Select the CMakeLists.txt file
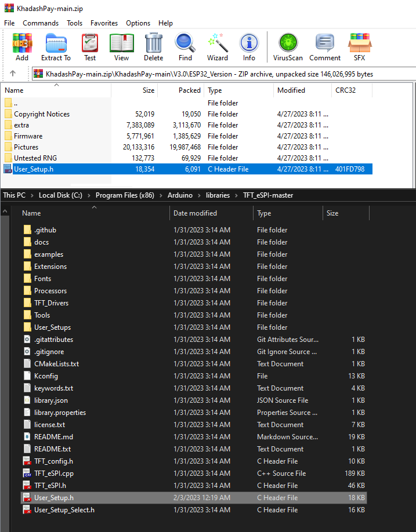The height and width of the screenshot is (532, 416). (194, 364)
